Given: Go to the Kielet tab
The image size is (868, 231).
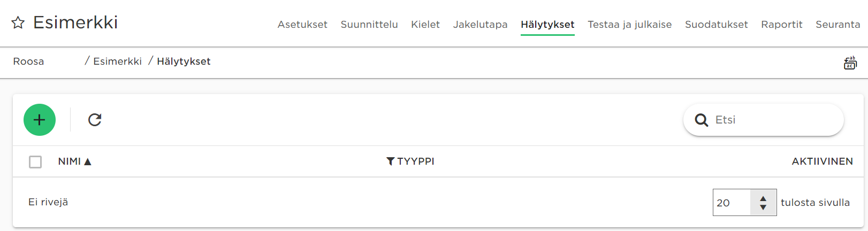Looking at the screenshot, I should click(425, 25).
